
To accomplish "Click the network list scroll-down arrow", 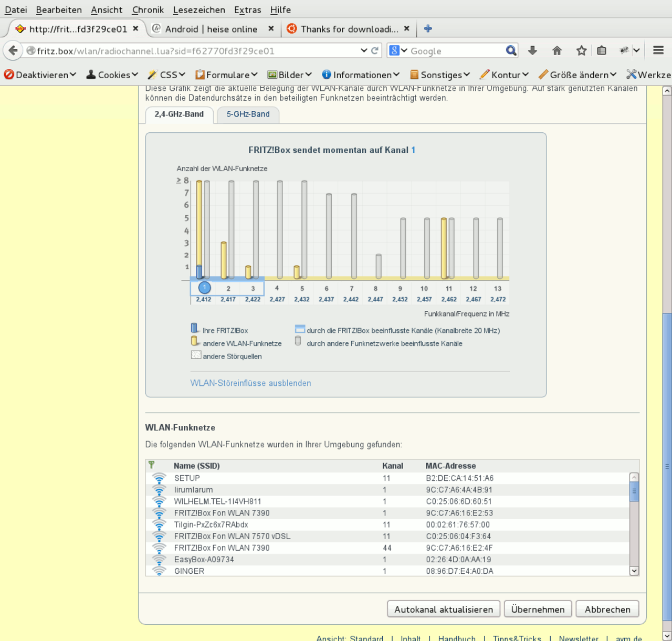I will (x=634, y=571).
